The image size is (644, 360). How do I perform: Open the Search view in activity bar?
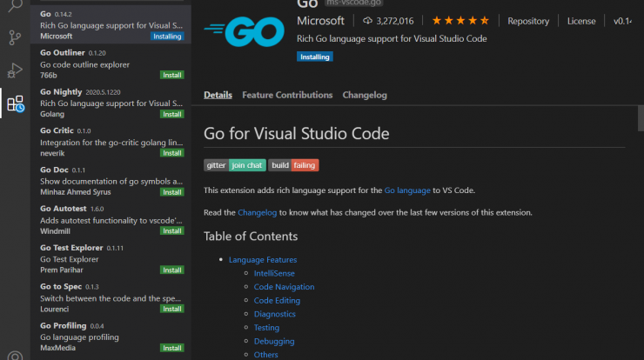pos(15,5)
